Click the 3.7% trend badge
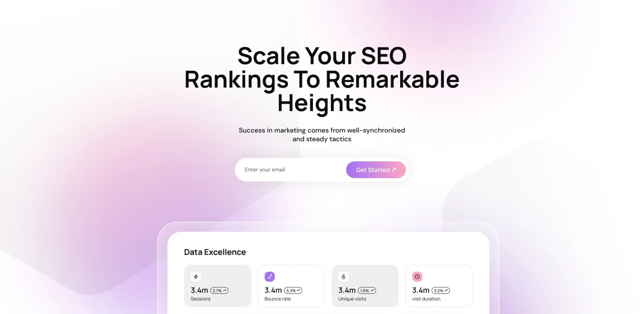 coord(219,291)
